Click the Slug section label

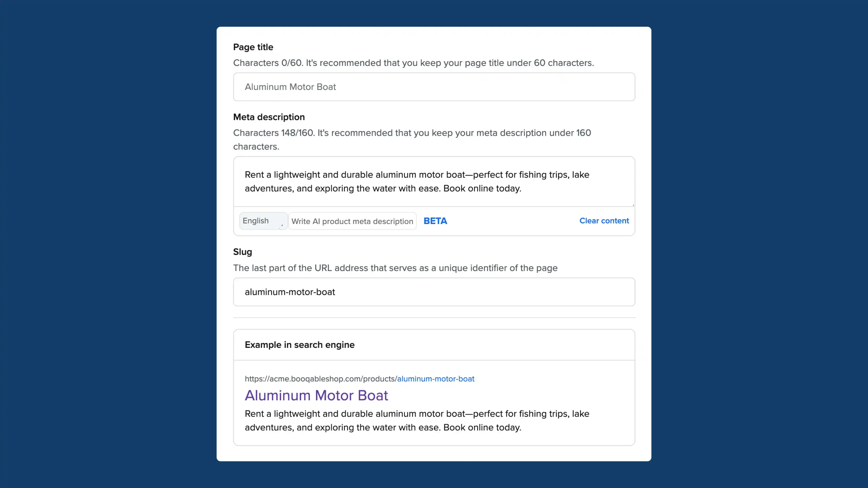(242, 252)
